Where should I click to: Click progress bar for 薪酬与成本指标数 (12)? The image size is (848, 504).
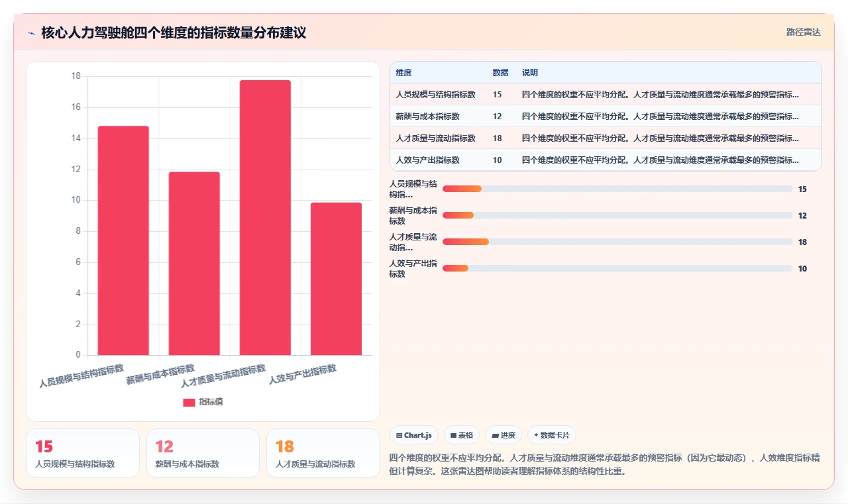[x=617, y=215]
